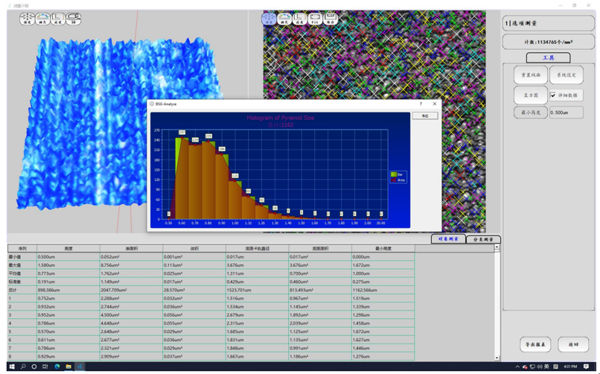This screenshot has height=374, width=600.
Task: Click the fourth (rightmost) icon in the 3D view toolbar
Action: click(73, 19)
